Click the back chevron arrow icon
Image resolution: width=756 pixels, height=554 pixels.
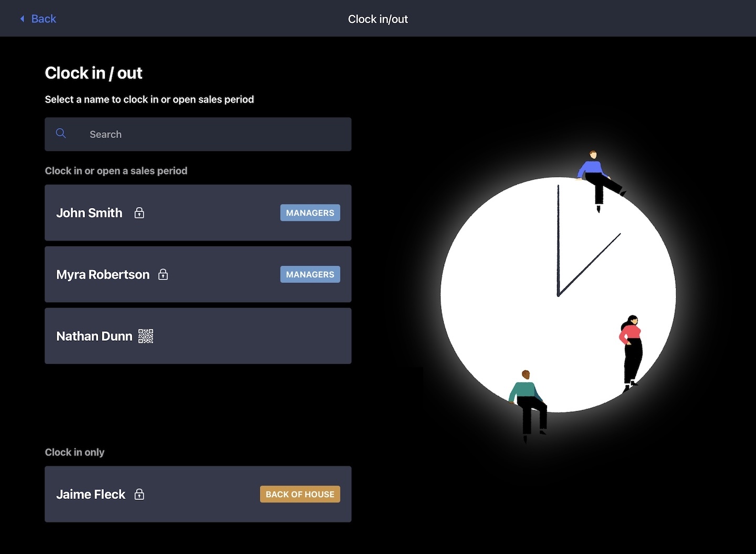point(22,19)
